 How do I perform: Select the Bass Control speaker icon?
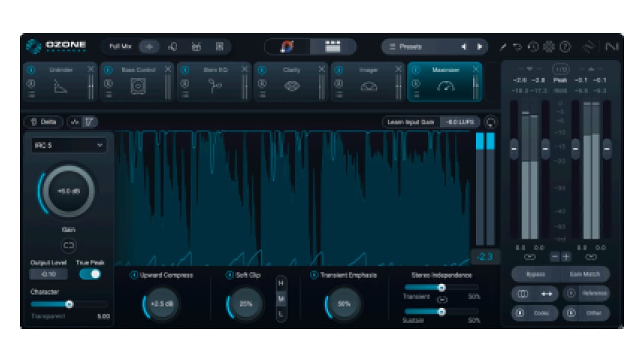pos(138,86)
